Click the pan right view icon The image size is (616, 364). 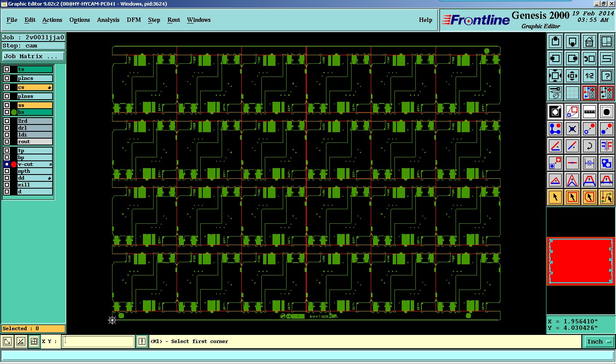click(x=572, y=59)
